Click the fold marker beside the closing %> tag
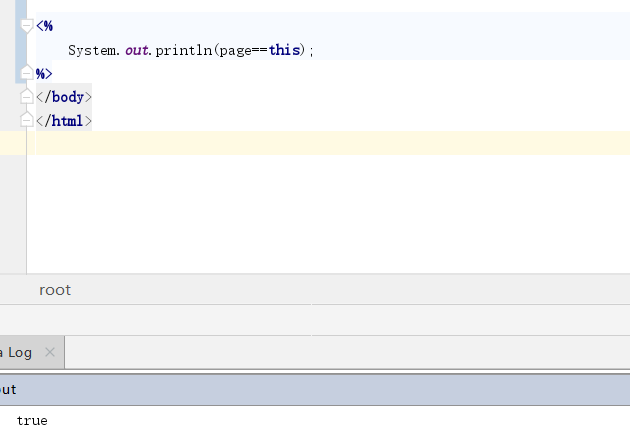Image resolution: width=630 pixels, height=448 pixels. coord(27,73)
